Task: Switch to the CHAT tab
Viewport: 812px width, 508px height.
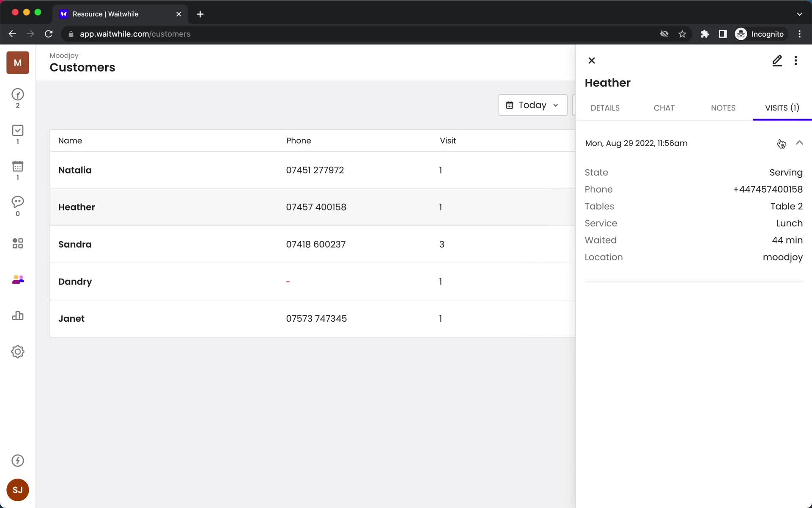Action: click(664, 108)
